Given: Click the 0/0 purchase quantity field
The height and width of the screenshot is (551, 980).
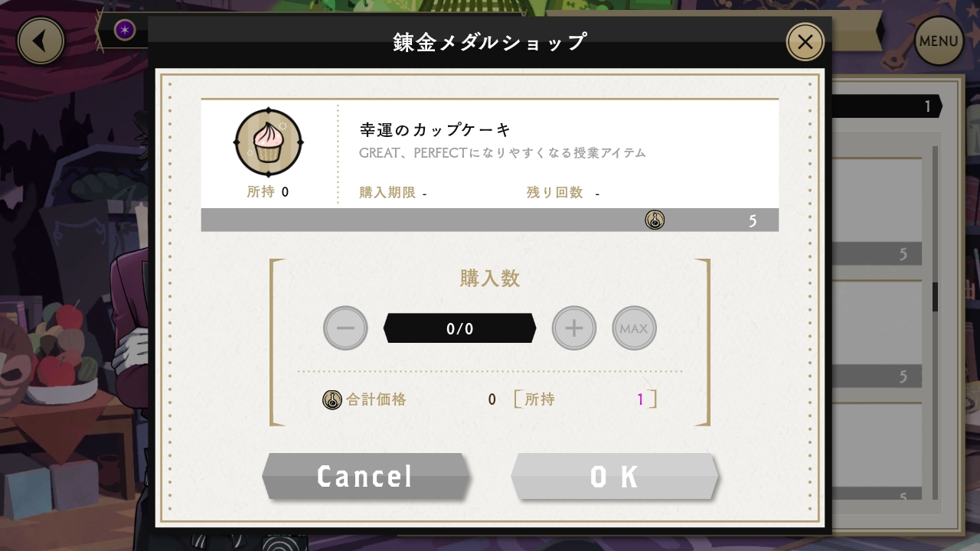Looking at the screenshot, I should click(459, 328).
